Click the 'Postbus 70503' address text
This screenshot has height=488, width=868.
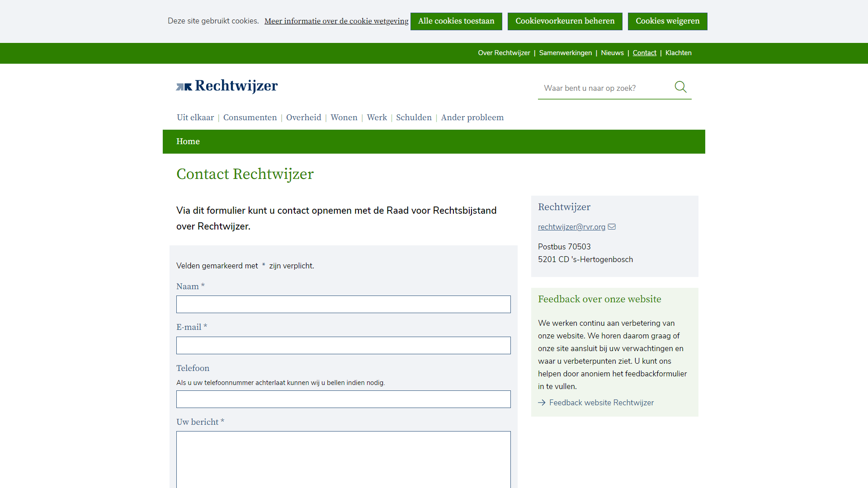pyautogui.click(x=564, y=247)
